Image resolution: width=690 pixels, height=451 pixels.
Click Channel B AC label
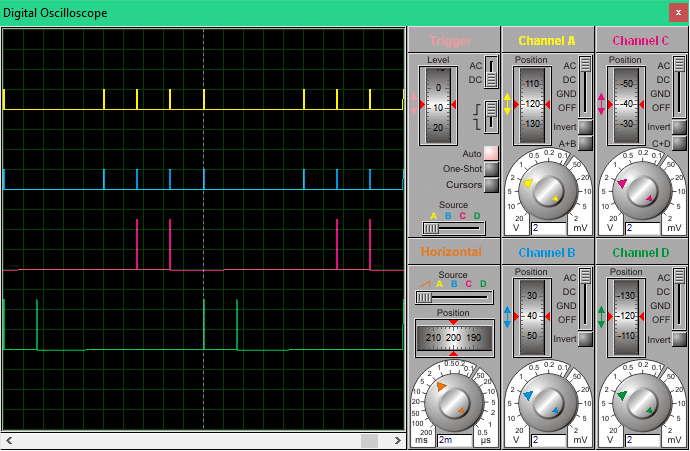pos(569,278)
